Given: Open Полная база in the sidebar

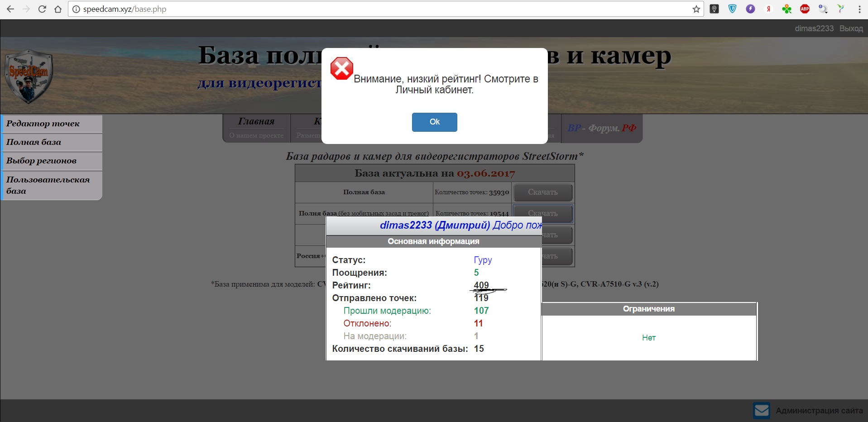Looking at the screenshot, I should 52,142.
